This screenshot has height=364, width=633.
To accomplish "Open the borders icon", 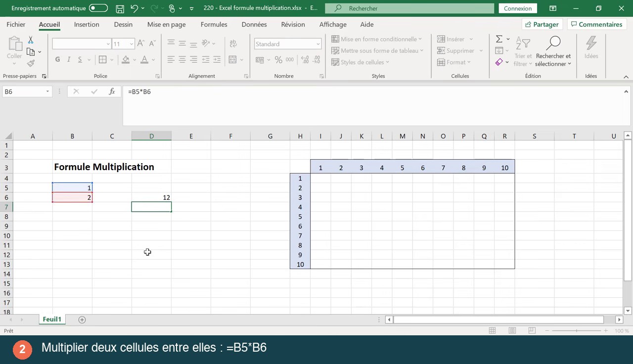I will 103,59.
